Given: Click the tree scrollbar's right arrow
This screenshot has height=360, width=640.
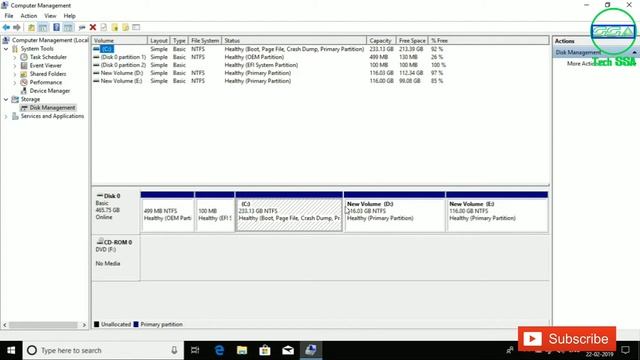Looking at the screenshot, I should [x=84, y=325].
